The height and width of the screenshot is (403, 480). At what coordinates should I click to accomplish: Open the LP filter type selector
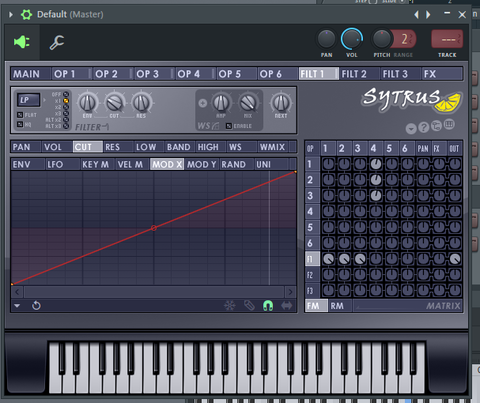pos(28,100)
